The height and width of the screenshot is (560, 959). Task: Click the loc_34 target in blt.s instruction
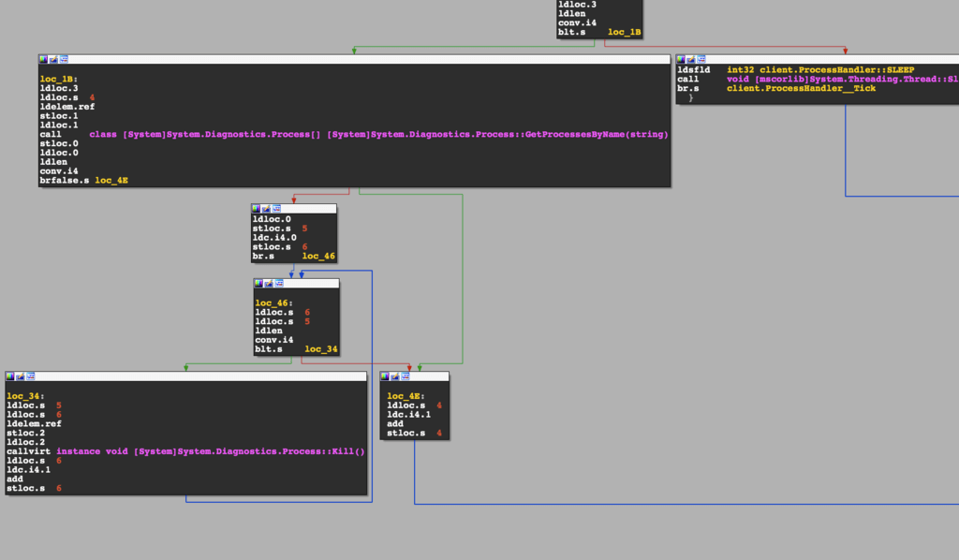tap(320, 349)
